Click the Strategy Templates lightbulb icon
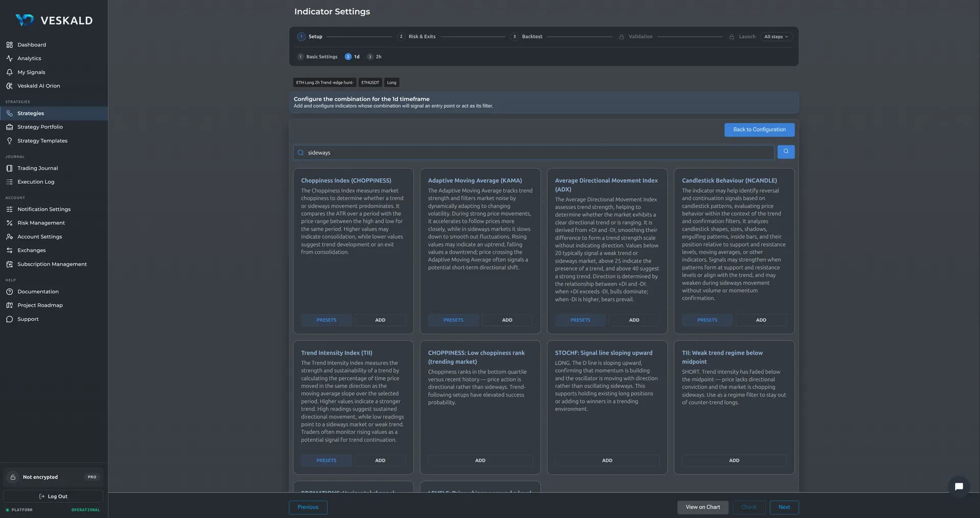 (x=9, y=141)
